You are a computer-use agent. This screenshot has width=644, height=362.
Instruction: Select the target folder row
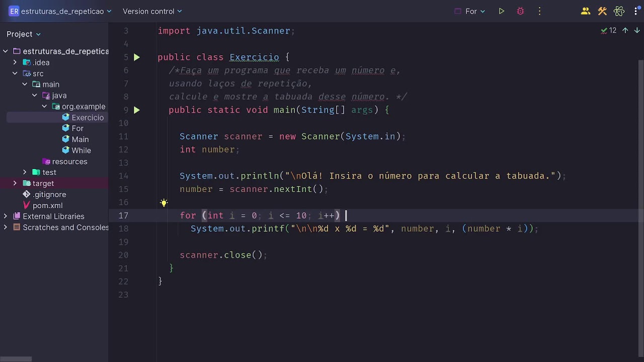tap(54, 184)
